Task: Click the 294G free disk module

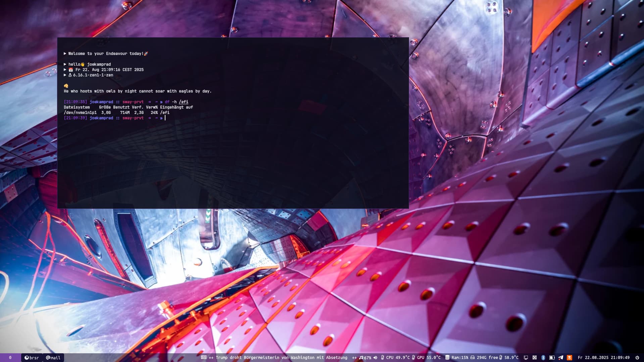Action: tap(484, 358)
